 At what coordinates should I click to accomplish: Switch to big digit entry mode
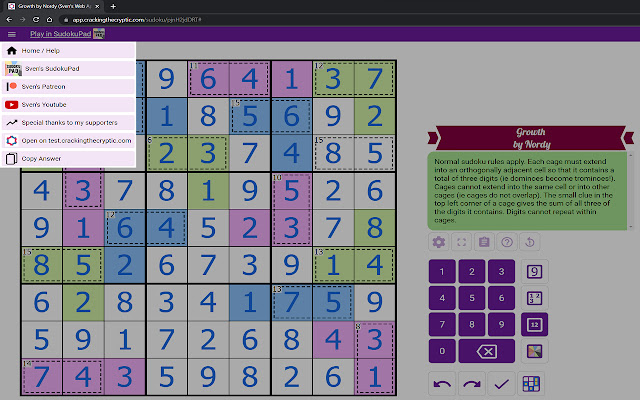point(534,272)
